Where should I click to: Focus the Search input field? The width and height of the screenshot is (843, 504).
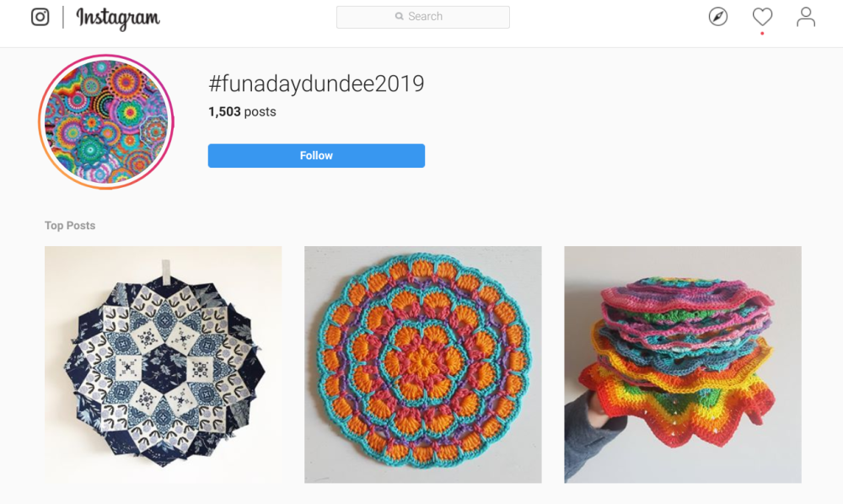click(x=437, y=17)
